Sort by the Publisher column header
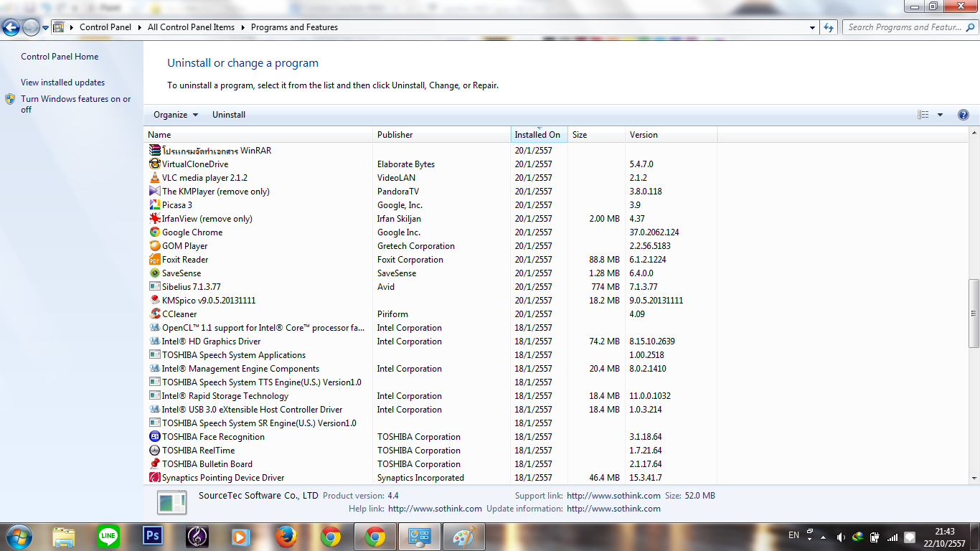980x551 pixels. pos(442,135)
